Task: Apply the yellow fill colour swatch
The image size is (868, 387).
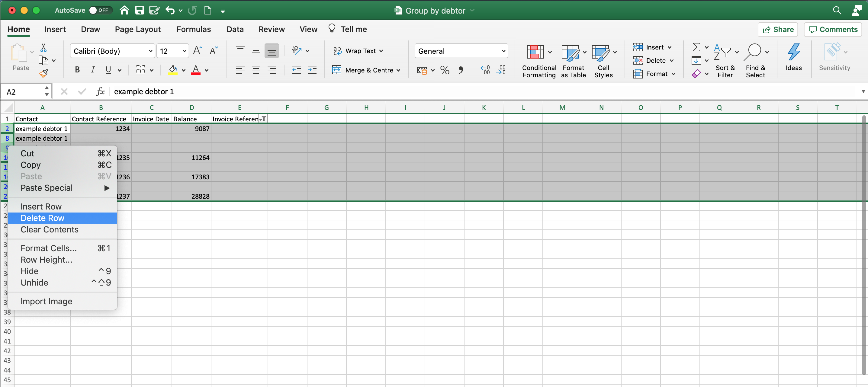Action: [173, 70]
